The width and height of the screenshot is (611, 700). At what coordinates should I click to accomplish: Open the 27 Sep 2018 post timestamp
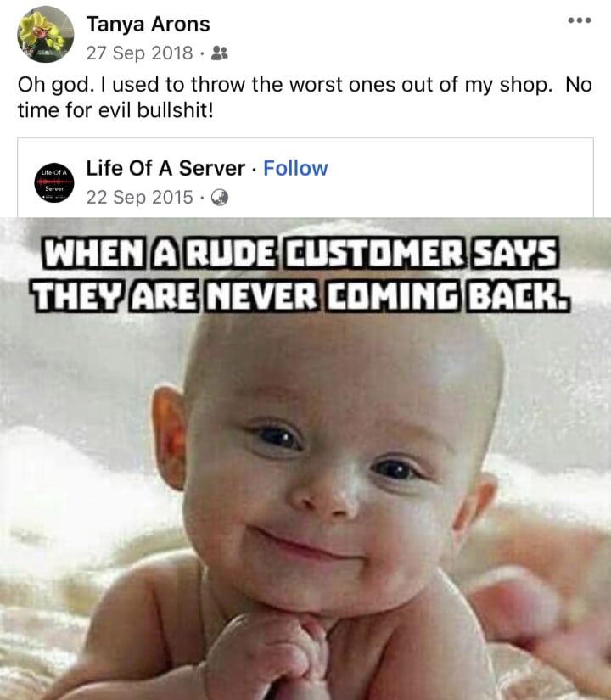coord(139,53)
